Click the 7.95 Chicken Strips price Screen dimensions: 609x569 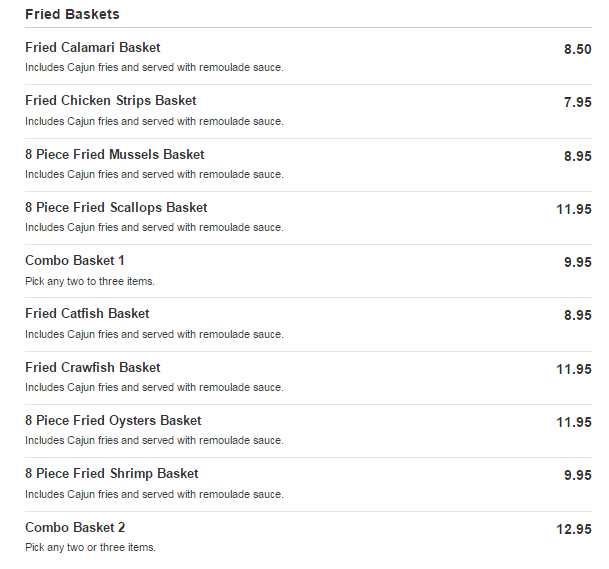577,102
